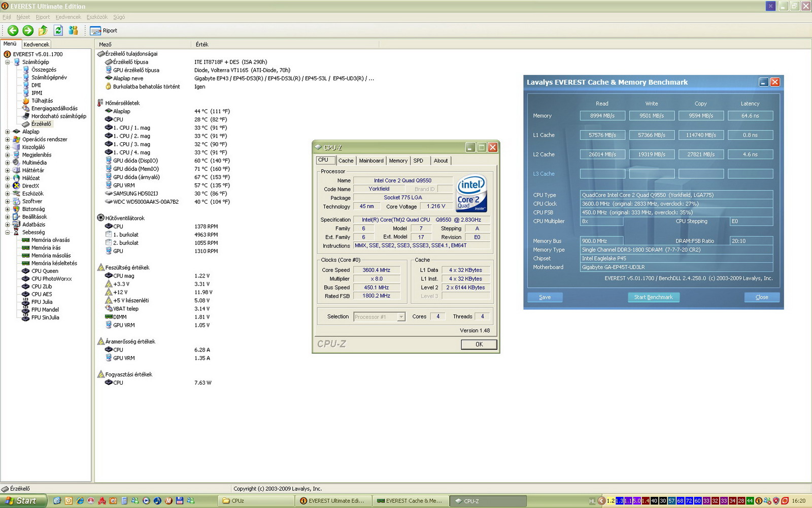Expand the Multimédia tree node
Image resolution: width=812 pixels, height=508 pixels.
[x=8, y=163]
